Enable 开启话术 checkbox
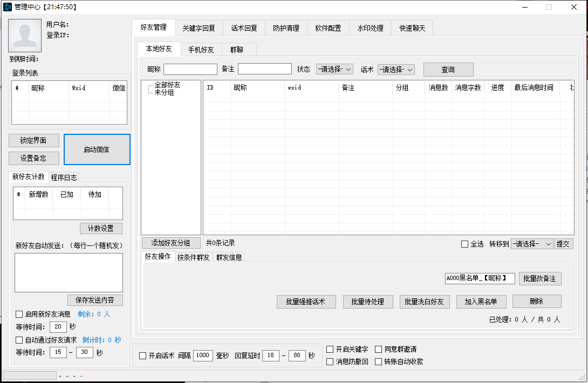Screen dimensions: 588x383 point(142,355)
